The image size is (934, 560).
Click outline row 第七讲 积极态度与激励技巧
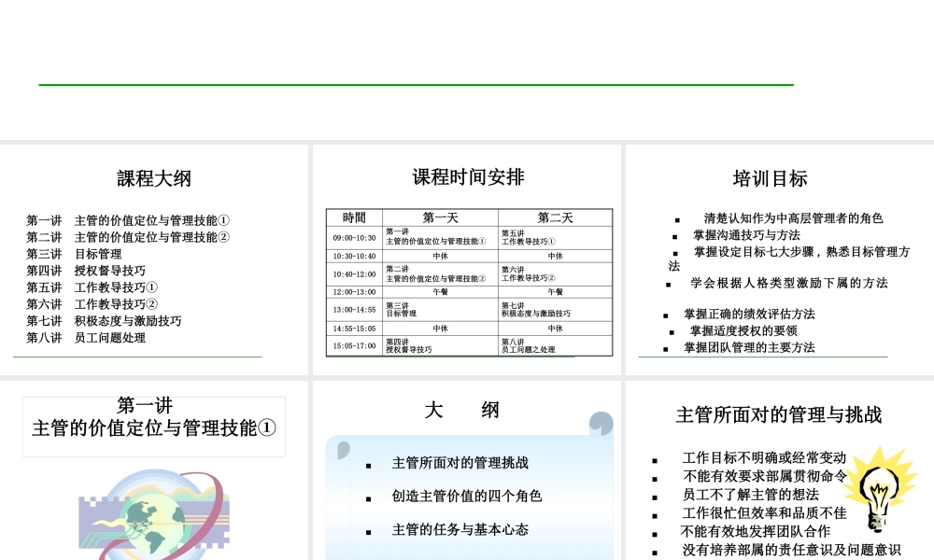click(104, 321)
